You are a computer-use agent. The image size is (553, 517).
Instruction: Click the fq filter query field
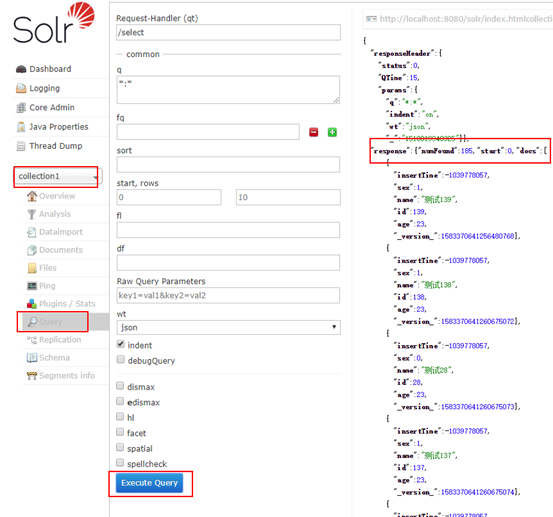click(208, 132)
